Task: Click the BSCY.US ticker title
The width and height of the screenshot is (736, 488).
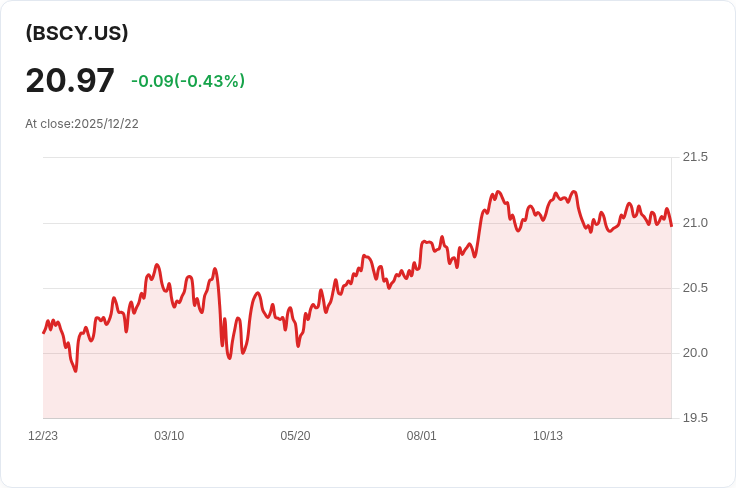Action: click(x=77, y=33)
